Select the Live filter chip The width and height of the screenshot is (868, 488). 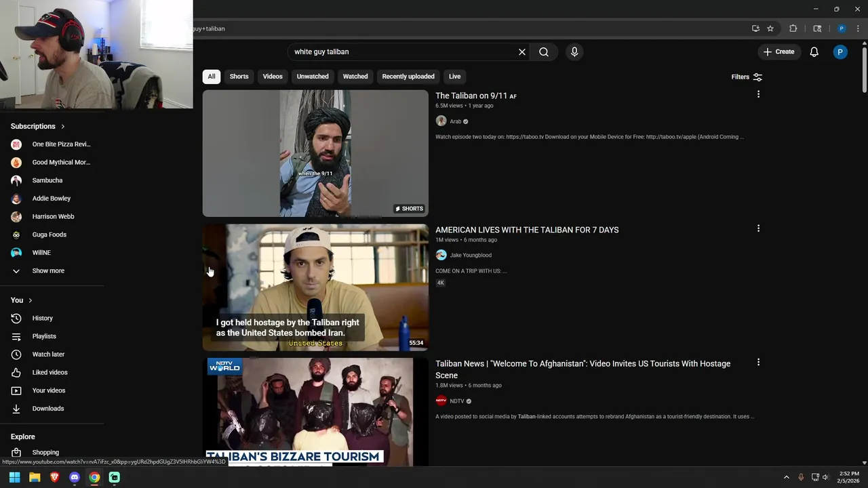454,77
